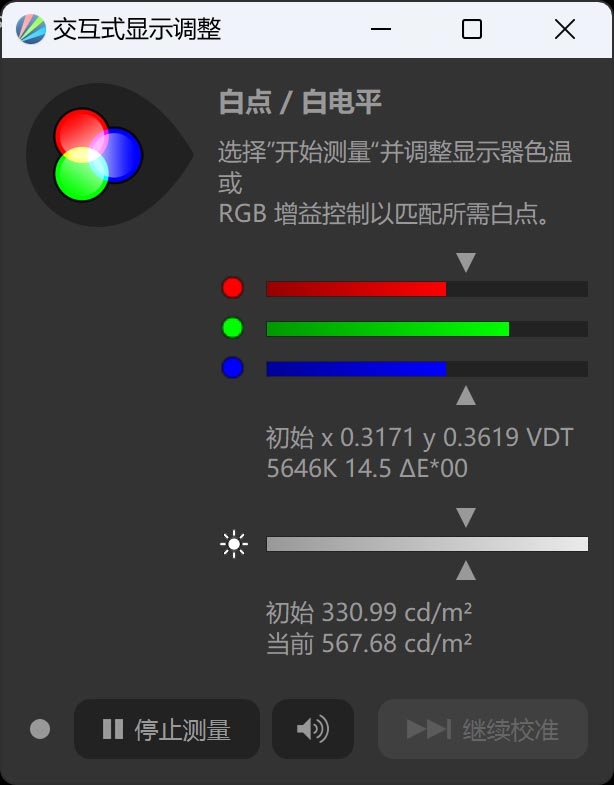Click the up arrow marker below luminance bar
This screenshot has width=614, height=785.
coord(466,571)
